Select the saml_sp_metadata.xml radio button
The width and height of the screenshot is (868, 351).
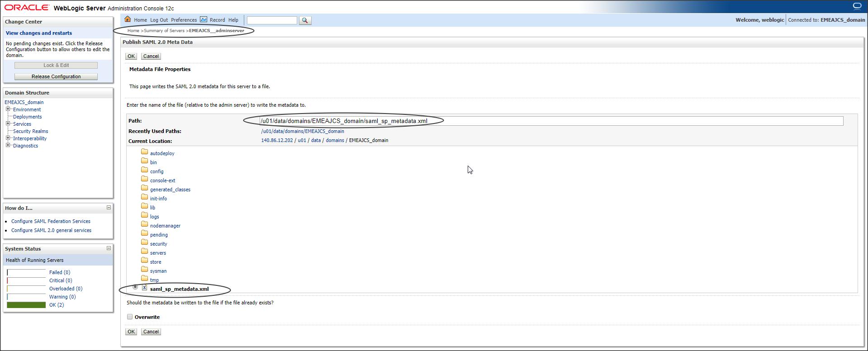tap(135, 287)
